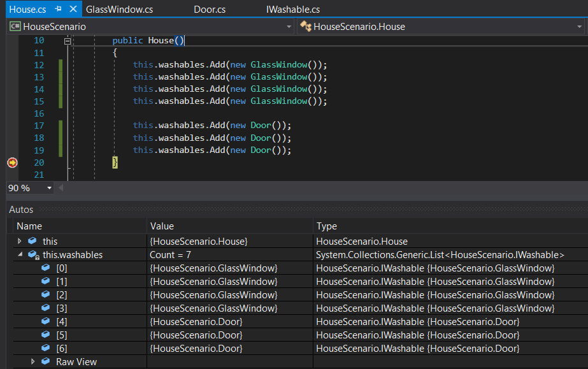Expand the Raw View row

[x=32, y=361]
